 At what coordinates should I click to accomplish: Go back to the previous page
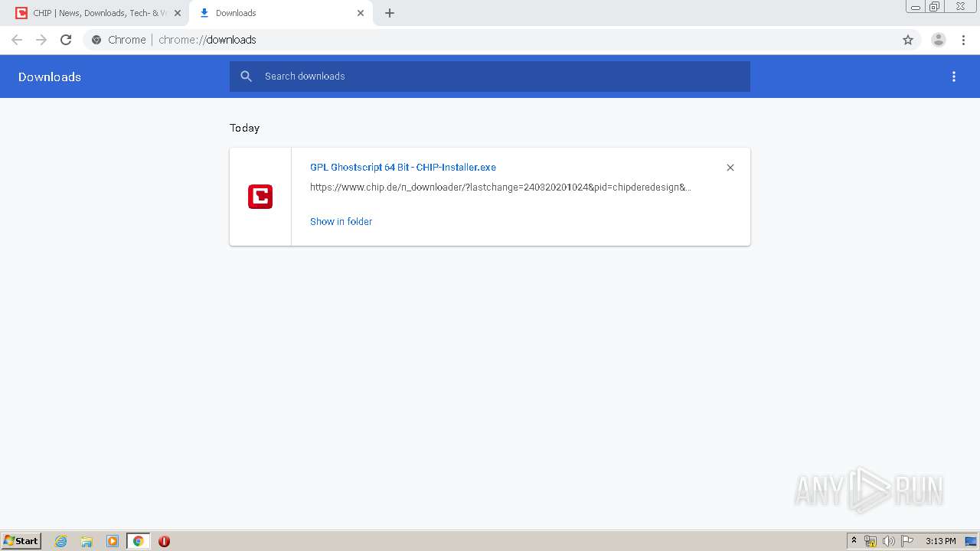tap(17, 40)
